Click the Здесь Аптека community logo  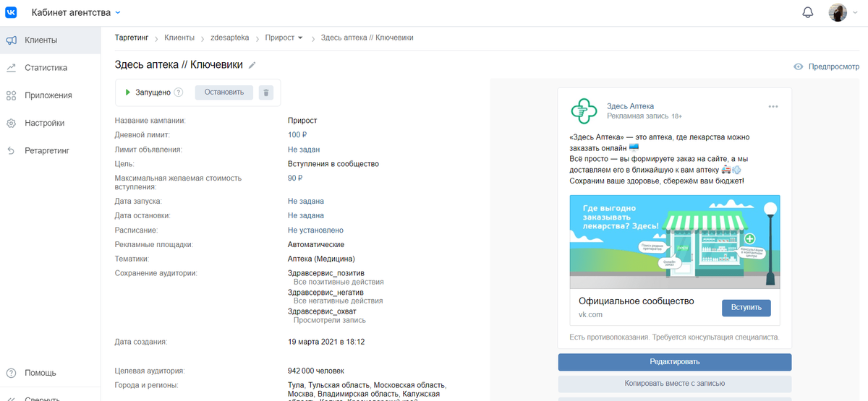click(584, 111)
